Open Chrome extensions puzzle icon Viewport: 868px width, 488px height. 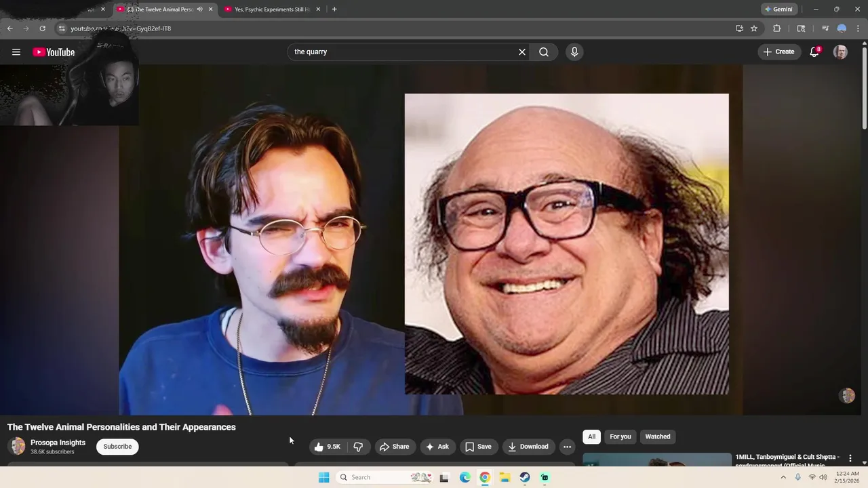pyautogui.click(x=777, y=28)
